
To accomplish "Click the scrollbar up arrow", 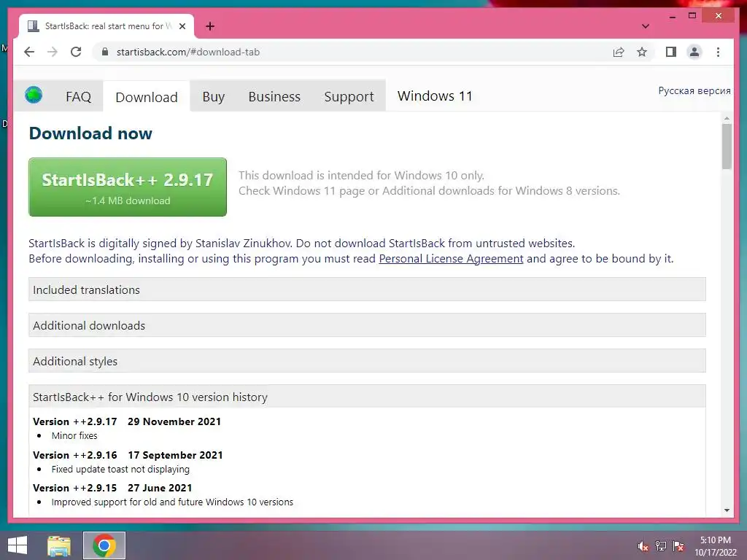I will click(727, 118).
